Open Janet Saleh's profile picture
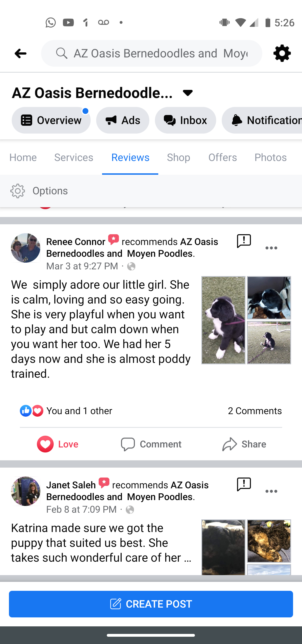 (25, 491)
